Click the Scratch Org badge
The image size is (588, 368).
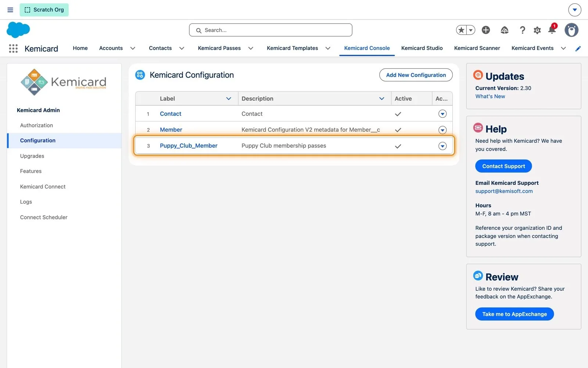tap(44, 10)
